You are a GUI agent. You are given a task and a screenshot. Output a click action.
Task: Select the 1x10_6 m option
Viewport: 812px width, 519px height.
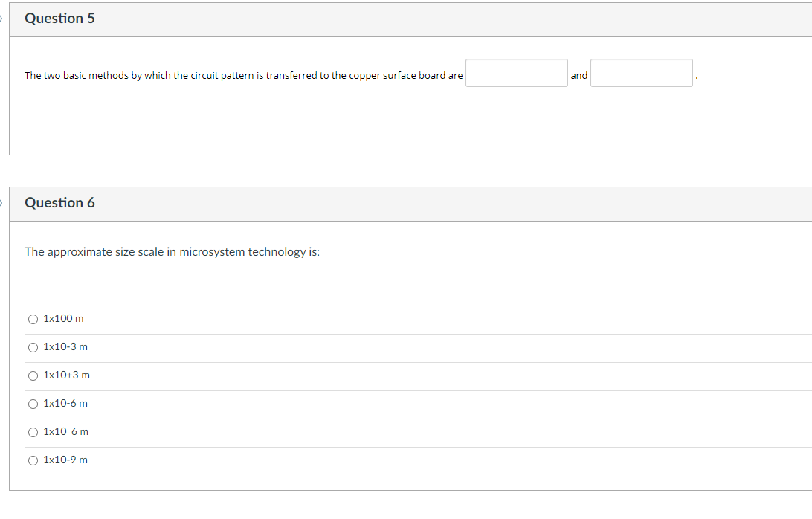pos(33,433)
